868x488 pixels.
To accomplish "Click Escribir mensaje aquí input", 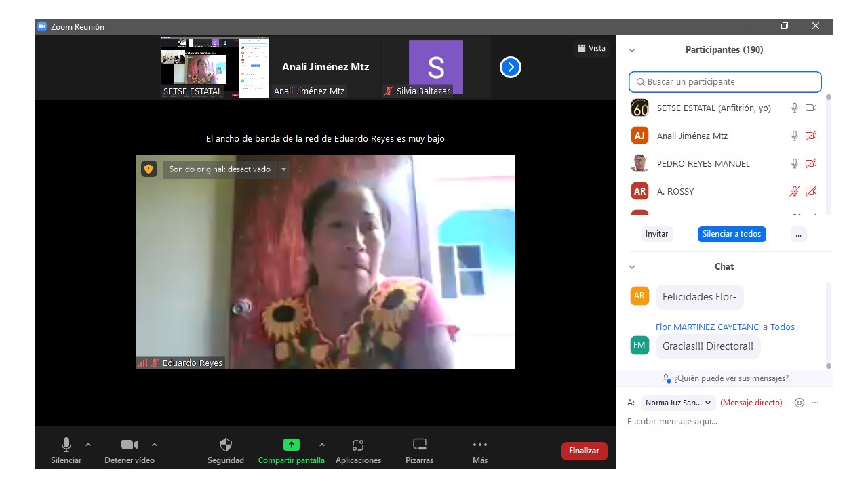I will click(x=724, y=422).
